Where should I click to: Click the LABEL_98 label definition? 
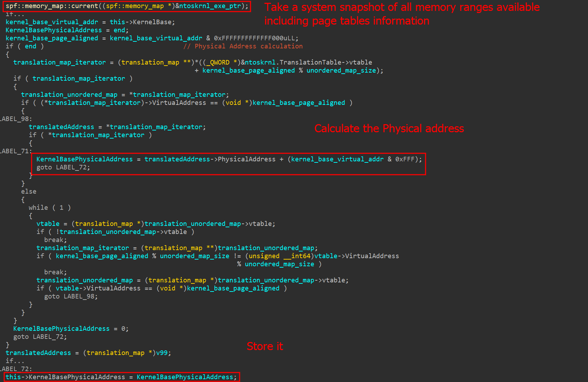[16, 119]
